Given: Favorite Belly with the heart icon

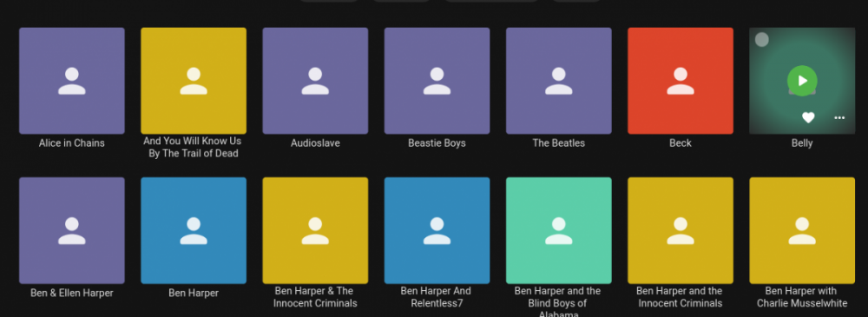Looking at the screenshot, I should (x=807, y=117).
